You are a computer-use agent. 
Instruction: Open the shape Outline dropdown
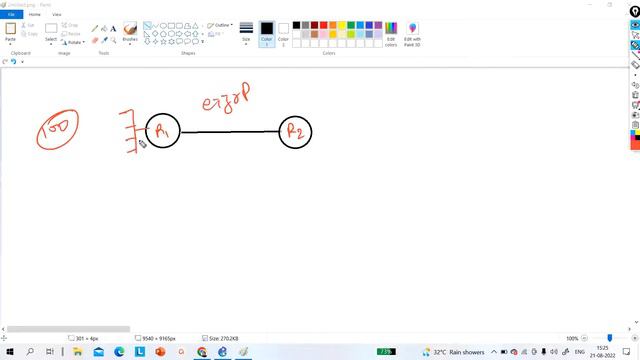click(220, 25)
